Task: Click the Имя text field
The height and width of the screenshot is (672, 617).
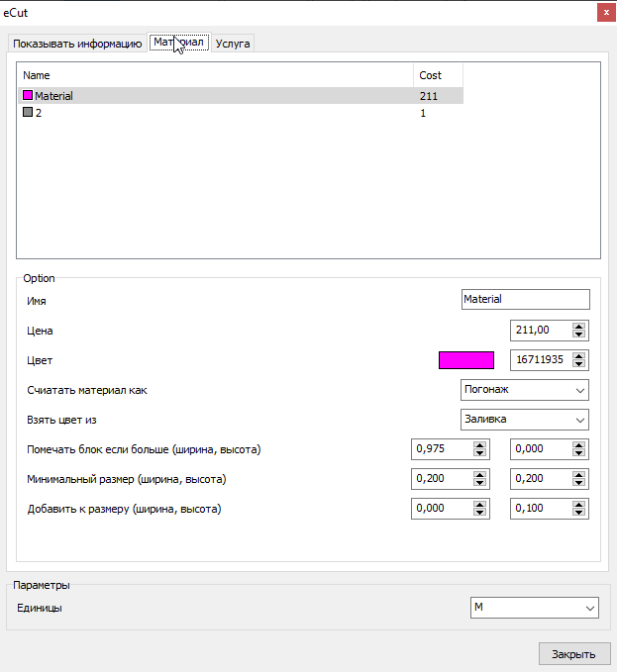Action: click(x=525, y=299)
